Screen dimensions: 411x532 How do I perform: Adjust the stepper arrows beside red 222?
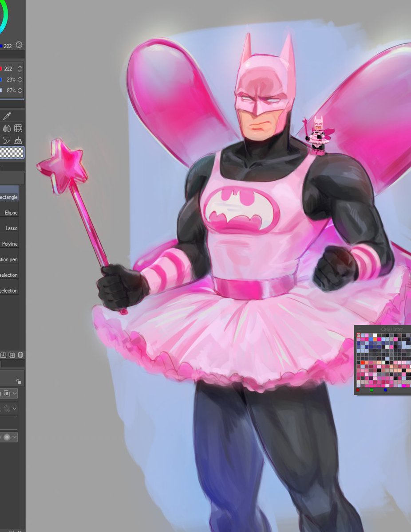[20, 69]
